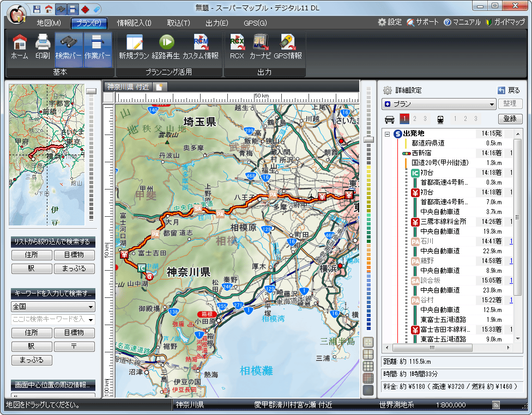532x415 pixels.
Task: Click the RCX output ribbon button
Action: coord(237,47)
